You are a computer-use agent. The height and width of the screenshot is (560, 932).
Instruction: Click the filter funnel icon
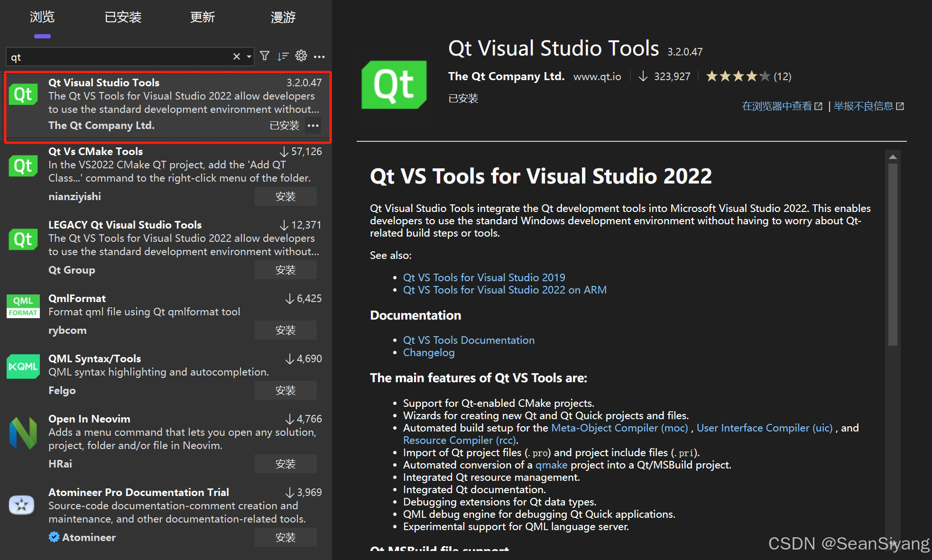265,56
